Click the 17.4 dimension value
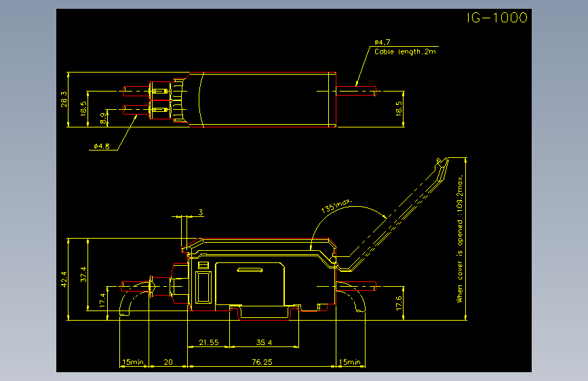The height and width of the screenshot is (381, 588). tap(103, 300)
